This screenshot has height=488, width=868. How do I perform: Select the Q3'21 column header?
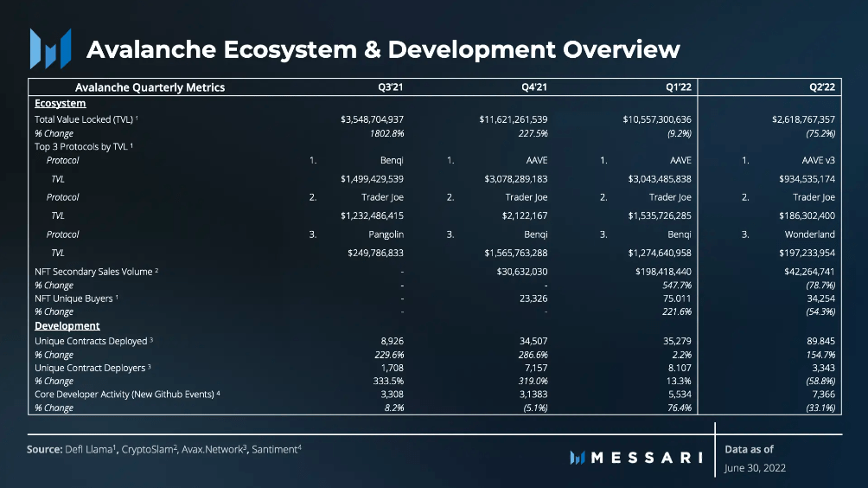(x=391, y=87)
